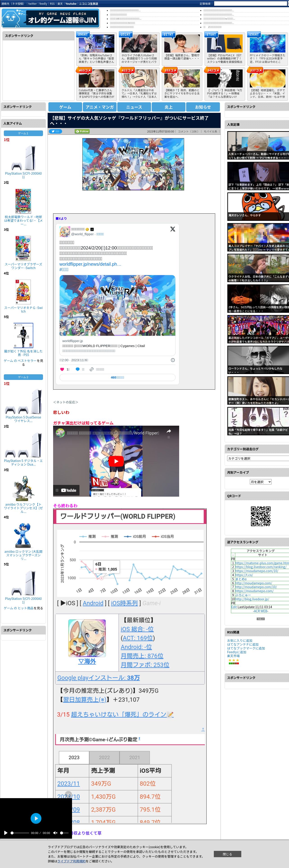The image size is (289, 868).
Task: Click the share arrow on the YouTube video
Action: [x=169, y=431]
